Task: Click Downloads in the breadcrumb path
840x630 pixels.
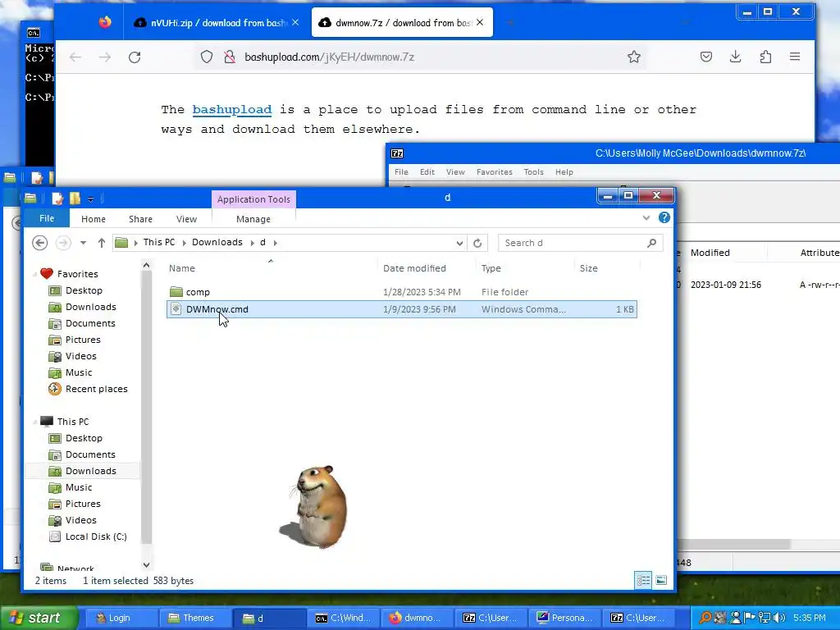Action: coord(217,242)
